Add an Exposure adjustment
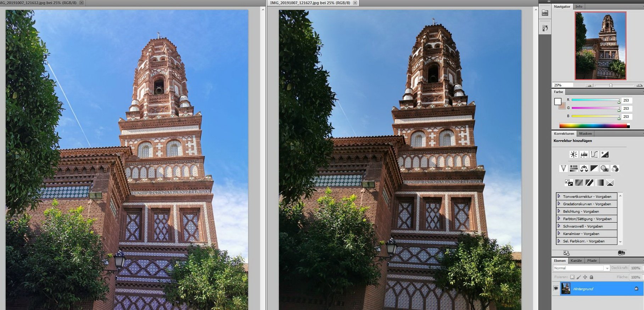Image resolution: width=644 pixels, height=310 pixels. 605,154
